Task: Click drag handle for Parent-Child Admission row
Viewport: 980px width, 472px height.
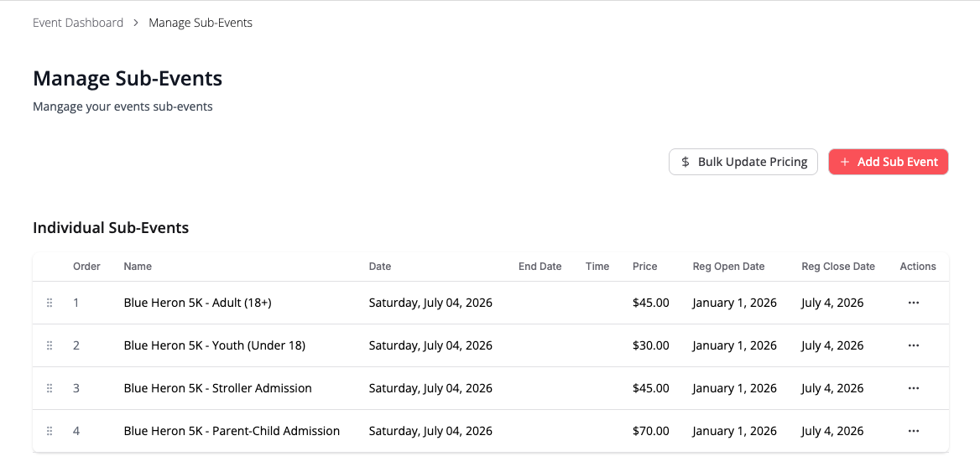Action: pyautogui.click(x=50, y=431)
